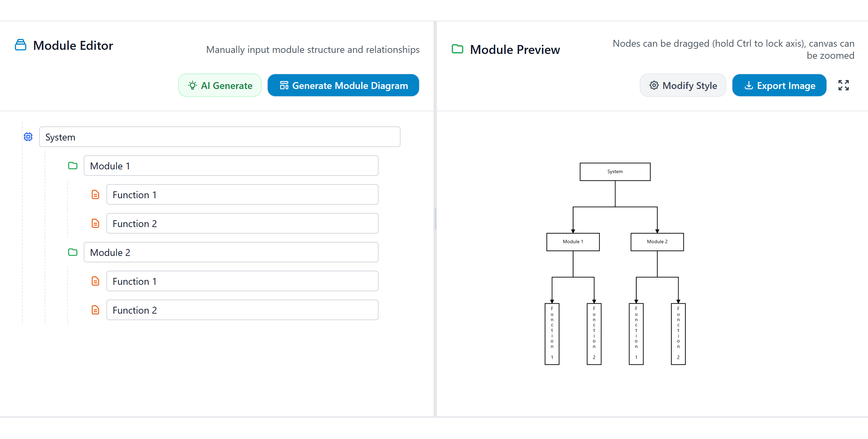Select the Module 1 node in preview
The height and width of the screenshot is (439, 868).
coord(572,241)
